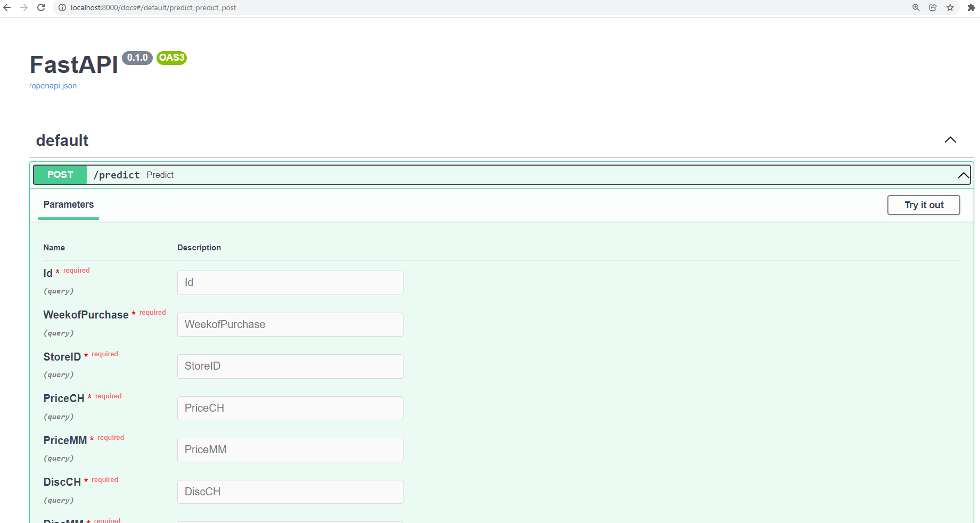Click the PriceMM parameter name
The image size is (980, 523).
point(65,440)
